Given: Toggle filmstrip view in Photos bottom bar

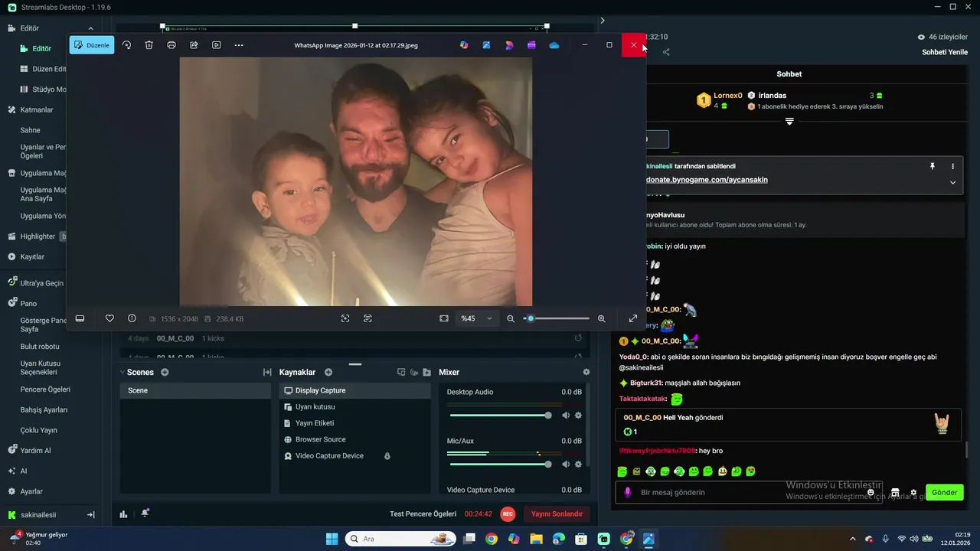Looking at the screenshot, I should 80,318.
